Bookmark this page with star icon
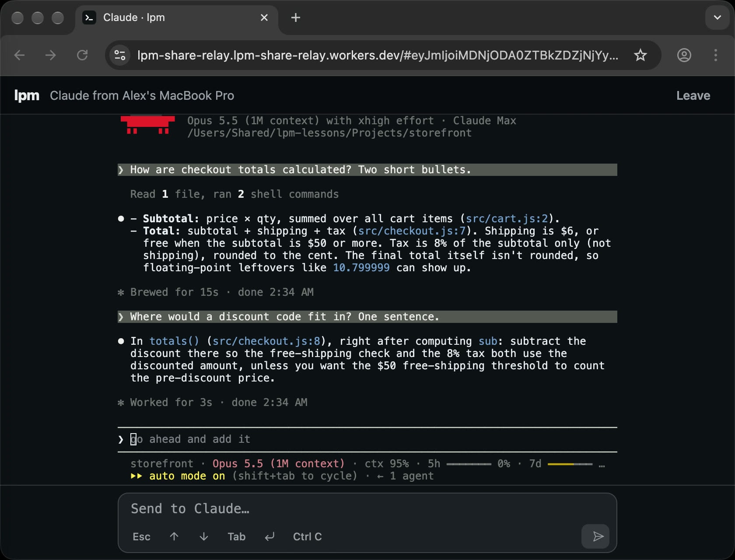This screenshot has width=735, height=560. (x=640, y=55)
